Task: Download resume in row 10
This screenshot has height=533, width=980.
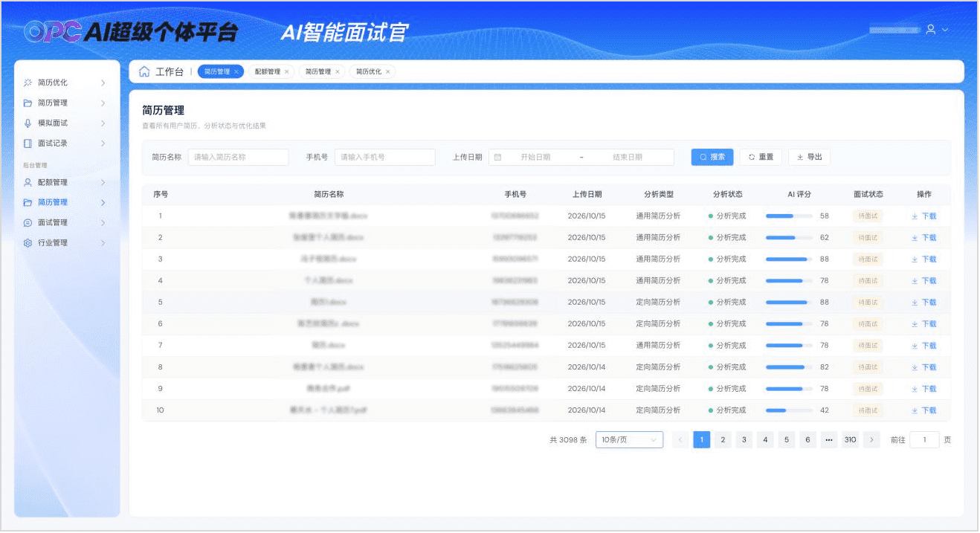Action: (x=924, y=410)
